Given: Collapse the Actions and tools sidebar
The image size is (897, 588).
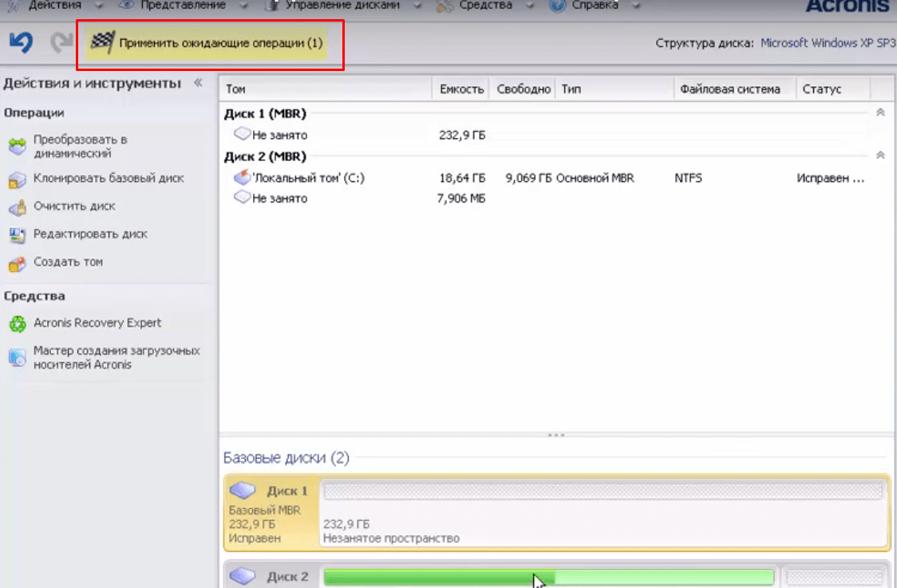Looking at the screenshot, I should pos(198,83).
